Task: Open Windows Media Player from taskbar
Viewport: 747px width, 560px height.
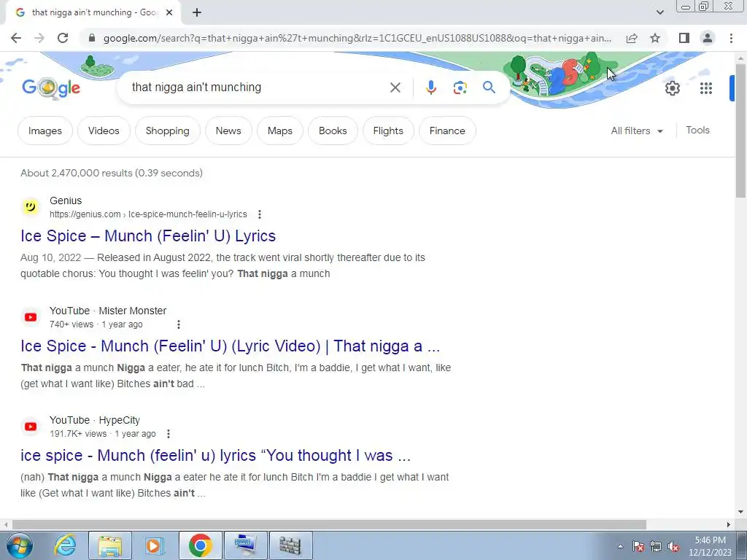Action: click(x=155, y=545)
